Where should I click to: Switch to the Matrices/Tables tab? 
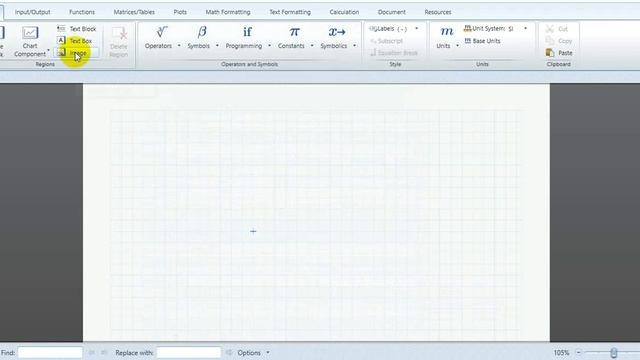pyautogui.click(x=134, y=12)
